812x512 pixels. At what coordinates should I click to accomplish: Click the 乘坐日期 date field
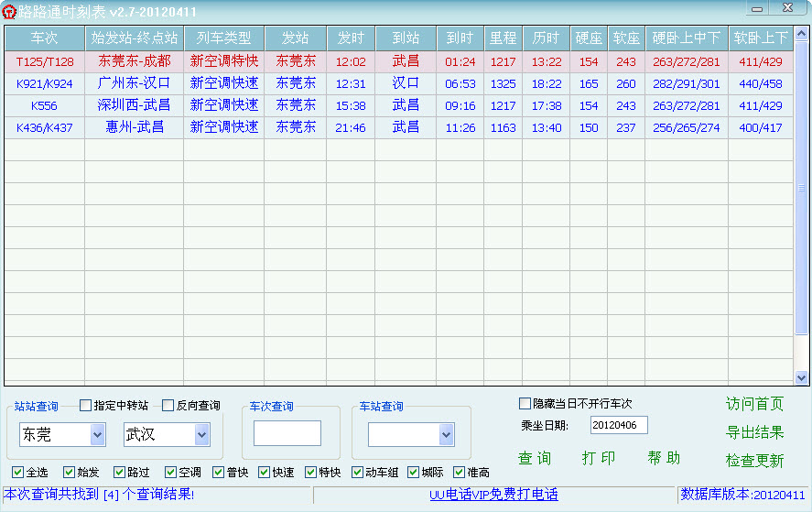(x=619, y=425)
